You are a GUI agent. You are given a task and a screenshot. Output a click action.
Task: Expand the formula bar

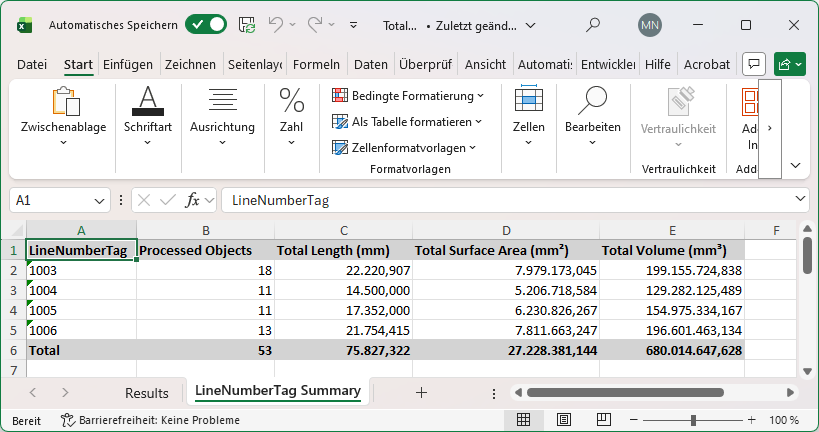pyautogui.click(x=800, y=199)
